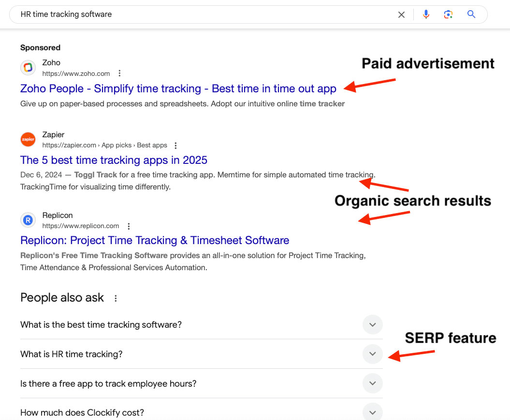Image resolution: width=510 pixels, height=420 pixels.
Task: Start voice search with the microphone icon
Action: (426, 14)
